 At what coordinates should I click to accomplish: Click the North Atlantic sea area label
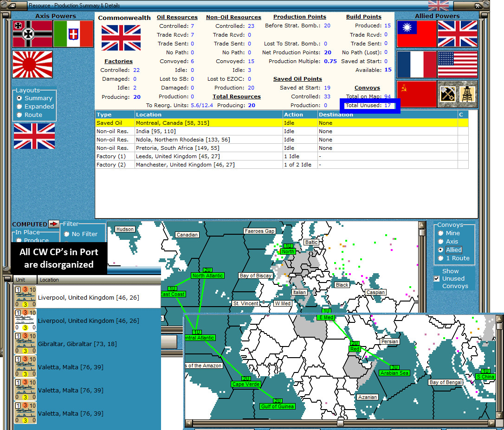[207, 276]
